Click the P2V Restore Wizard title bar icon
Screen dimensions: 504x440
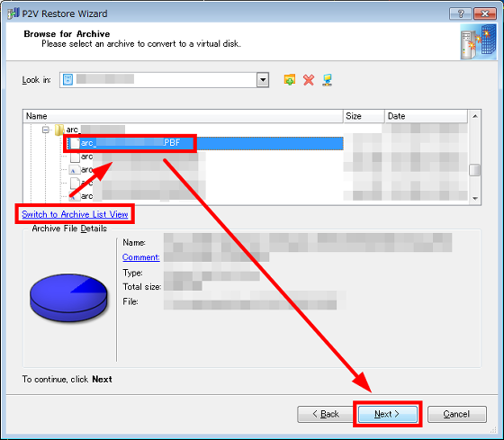click(x=13, y=13)
